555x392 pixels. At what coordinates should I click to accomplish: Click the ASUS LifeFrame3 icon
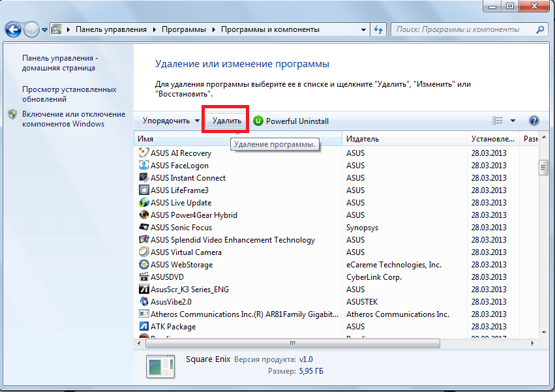[143, 190]
